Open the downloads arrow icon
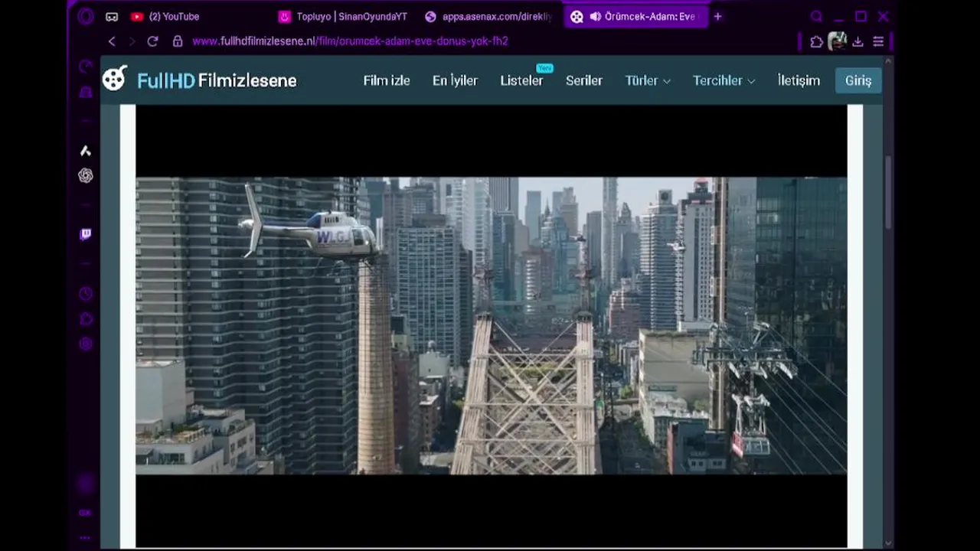The height and width of the screenshot is (551, 980). coord(858,41)
